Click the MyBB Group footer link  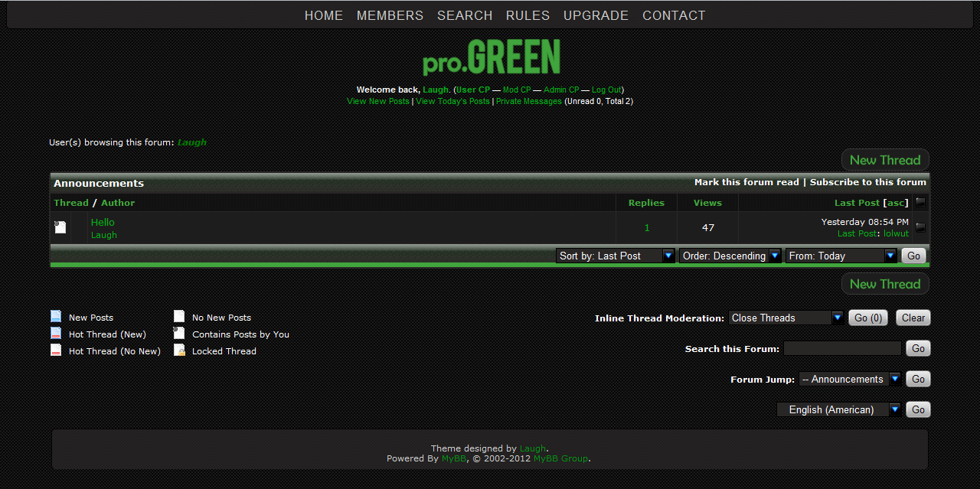(560, 458)
